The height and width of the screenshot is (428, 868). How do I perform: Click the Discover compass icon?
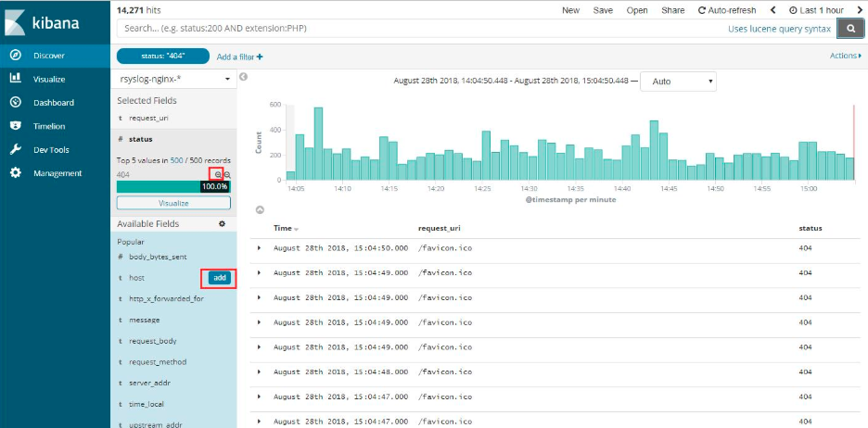point(16,56)
